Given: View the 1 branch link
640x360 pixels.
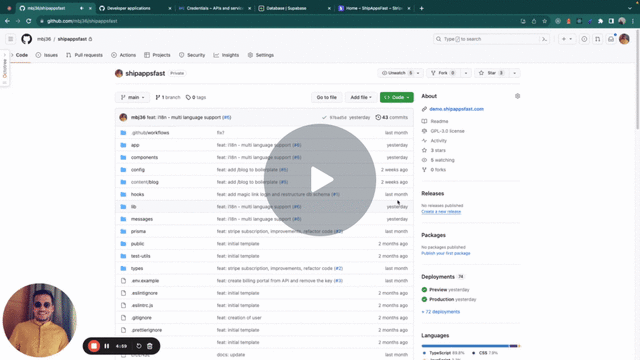Looking at the screenshot, I should point(168,98).
